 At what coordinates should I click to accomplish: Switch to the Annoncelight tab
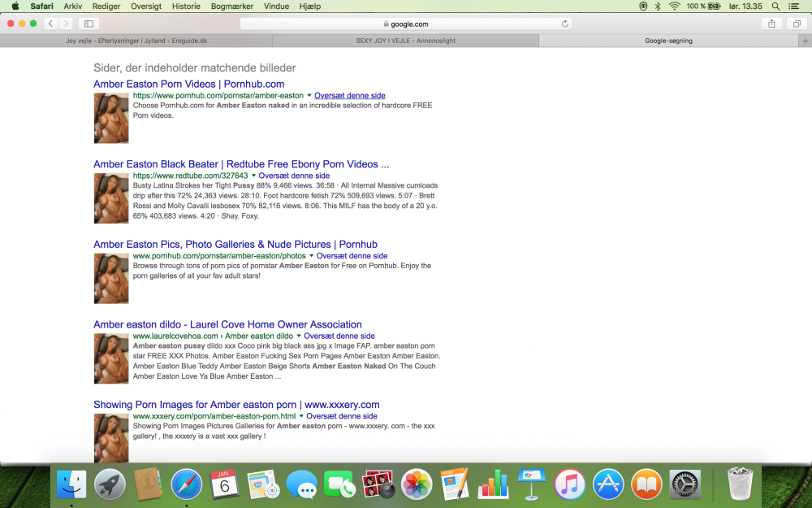coord(405,41)
